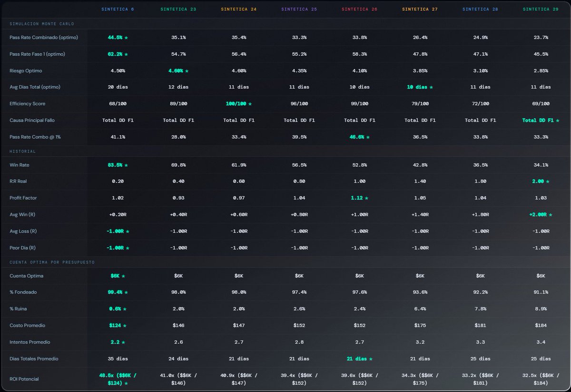Select the SINTETICA 27 column header

point(420,9)
